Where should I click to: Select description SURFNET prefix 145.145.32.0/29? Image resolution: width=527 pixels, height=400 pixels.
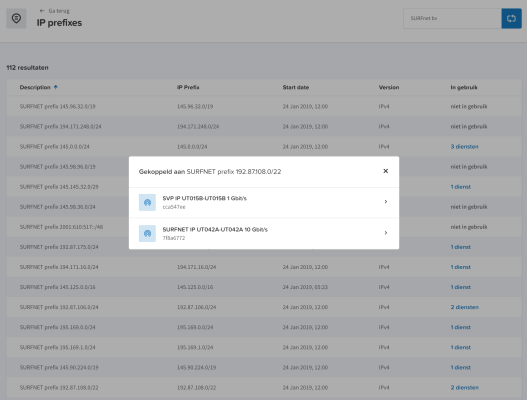pyautogui.click(x=59, y=187)
